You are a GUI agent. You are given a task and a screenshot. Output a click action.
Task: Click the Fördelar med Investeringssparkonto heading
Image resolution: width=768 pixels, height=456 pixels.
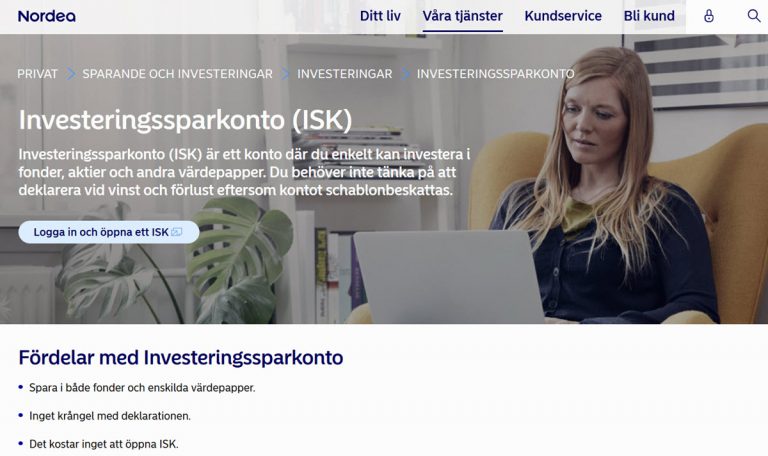(x=181, y=358)
